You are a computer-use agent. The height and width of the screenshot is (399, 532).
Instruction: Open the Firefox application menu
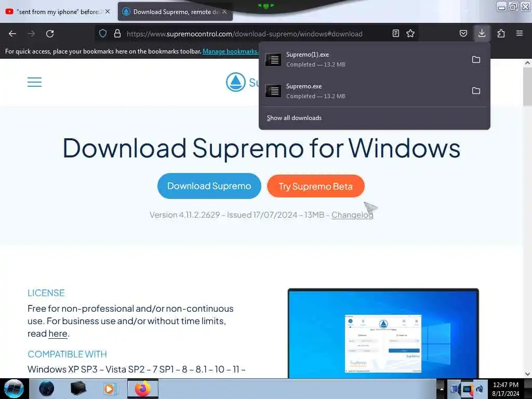[x=520, y=33]
